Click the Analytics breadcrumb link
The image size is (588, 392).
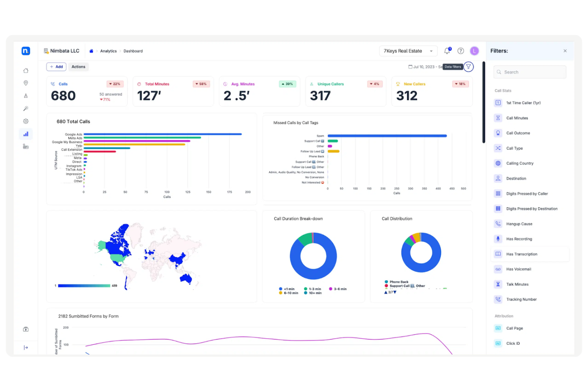[108, 51]
